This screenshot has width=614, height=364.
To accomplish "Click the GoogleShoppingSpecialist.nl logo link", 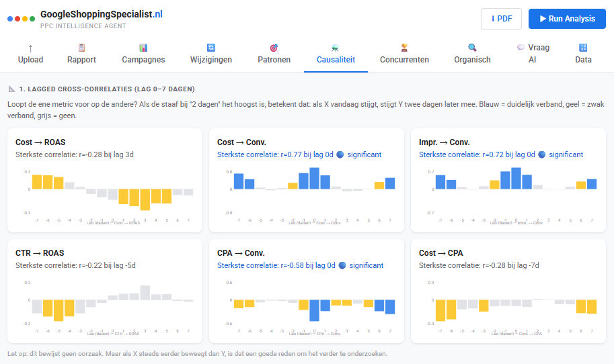I will pyautogui.click(x=101, y=14).
